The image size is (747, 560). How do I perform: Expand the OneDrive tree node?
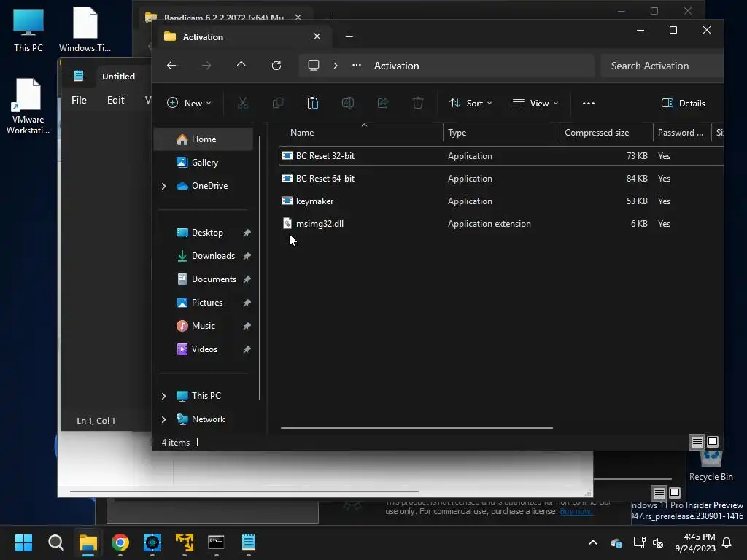(x=164, y=186)
